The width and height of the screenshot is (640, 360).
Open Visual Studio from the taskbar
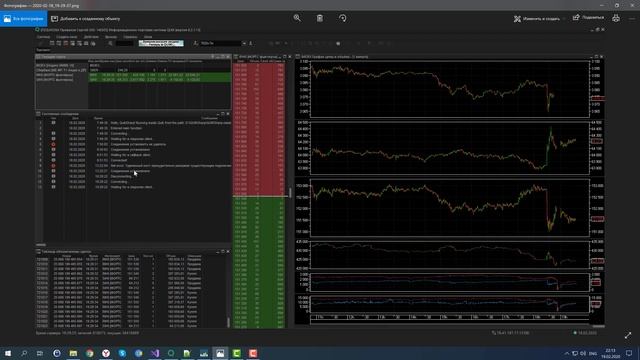[155, 353]
